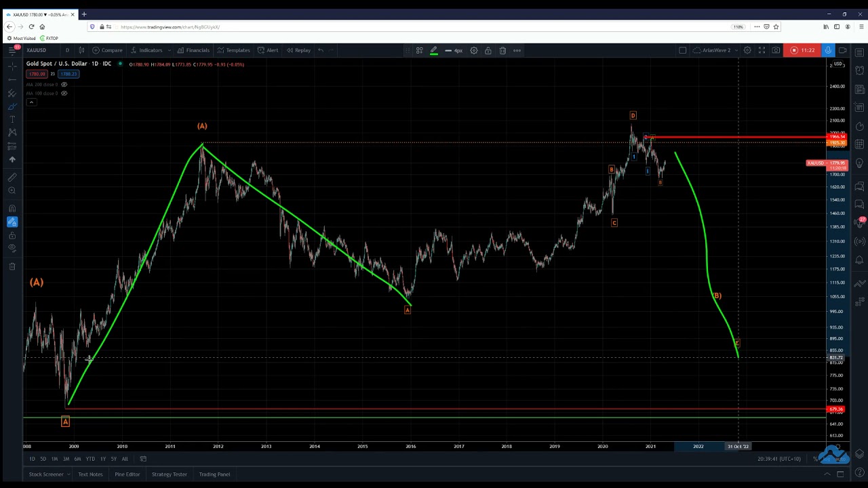The width and height of the screenshot is (868, 488).
Task: Click the Compare symbol button
Action: point(107,50)
